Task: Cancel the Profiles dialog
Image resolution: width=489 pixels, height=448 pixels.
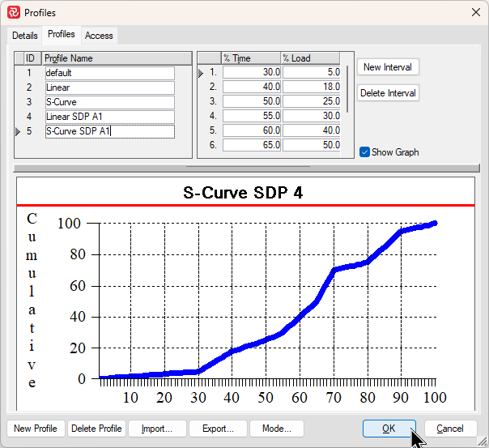Action: point(450,429)
